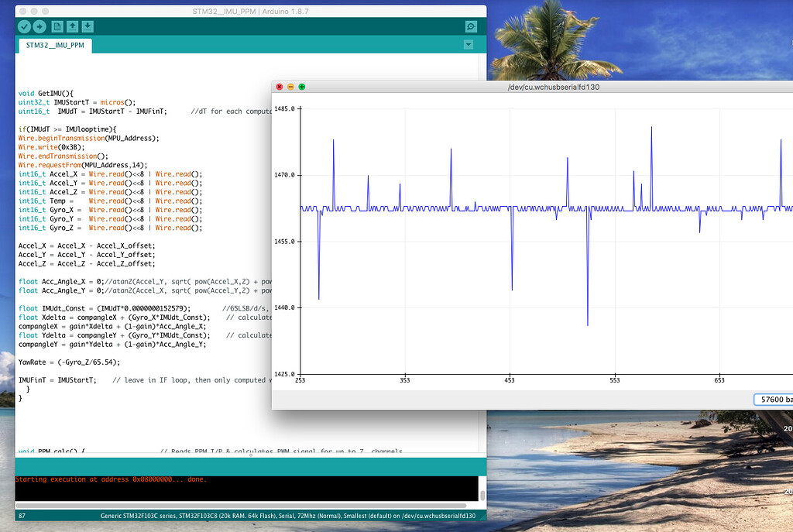Click the serial plotter graph area
Viewport: 793px width, 532px height.
542,232
